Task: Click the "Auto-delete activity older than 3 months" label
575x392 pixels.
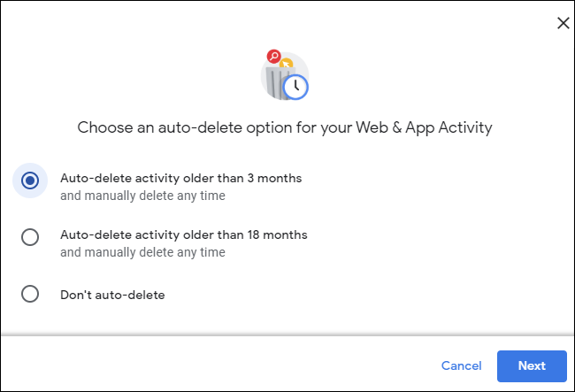Action: point(180,179)
